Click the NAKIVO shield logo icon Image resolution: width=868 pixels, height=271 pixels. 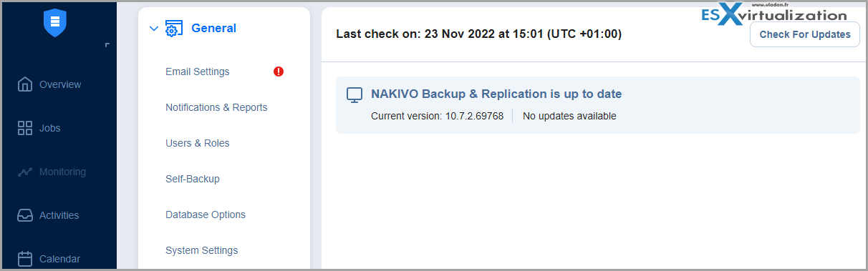(55, 22)
